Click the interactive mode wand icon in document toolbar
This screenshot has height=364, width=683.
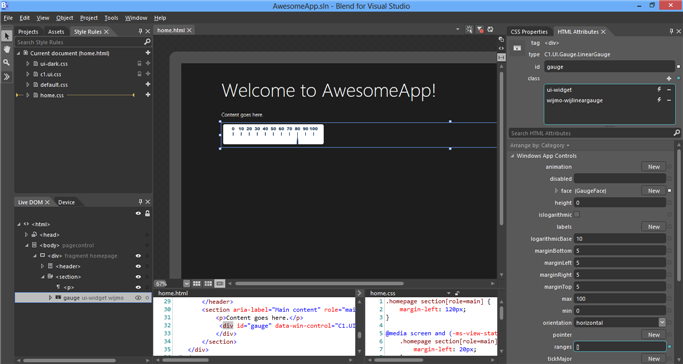tap(469, 30)
